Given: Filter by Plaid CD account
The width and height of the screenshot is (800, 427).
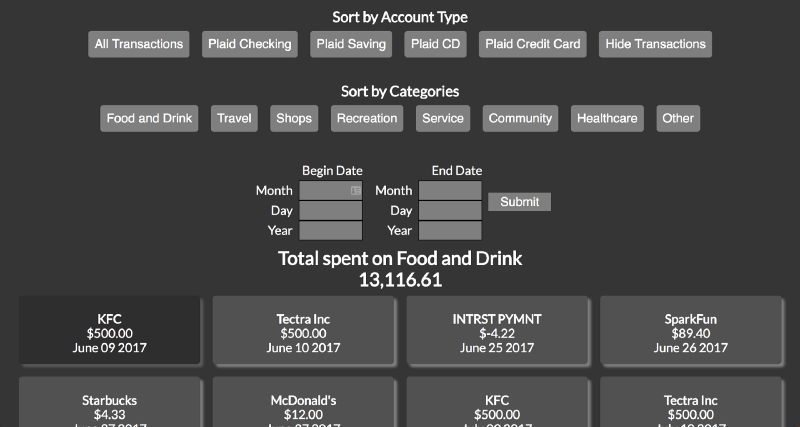Looking at the screenshot, I should (437, 44).
